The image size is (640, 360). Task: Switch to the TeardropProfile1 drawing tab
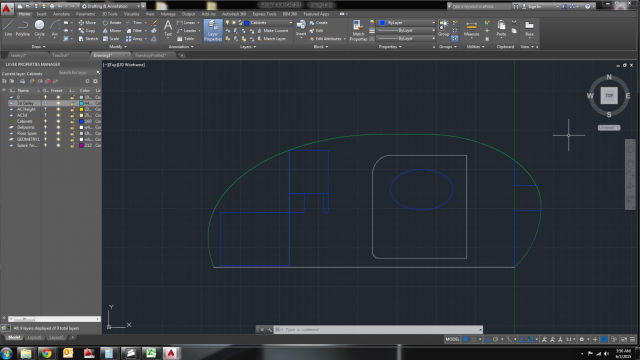coord(151,56)
